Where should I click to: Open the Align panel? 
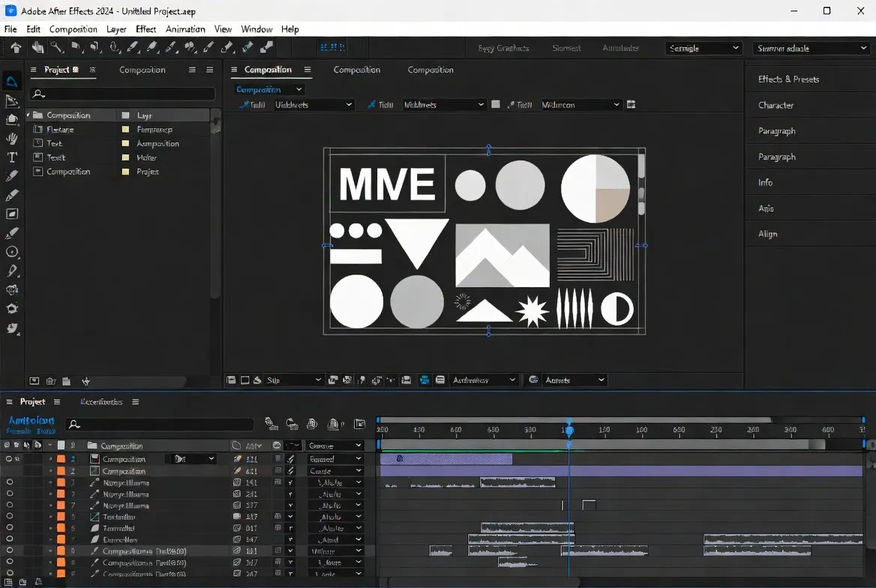[767, 234]
